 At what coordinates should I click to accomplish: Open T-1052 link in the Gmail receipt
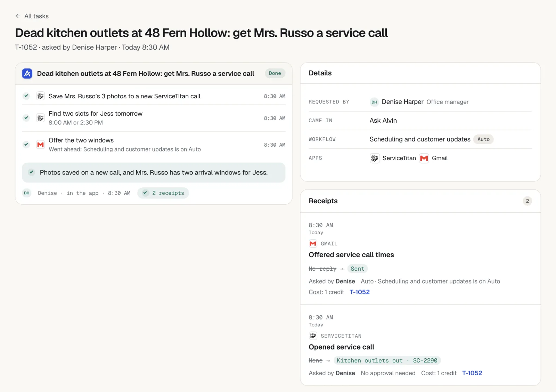tap(360, 292)
